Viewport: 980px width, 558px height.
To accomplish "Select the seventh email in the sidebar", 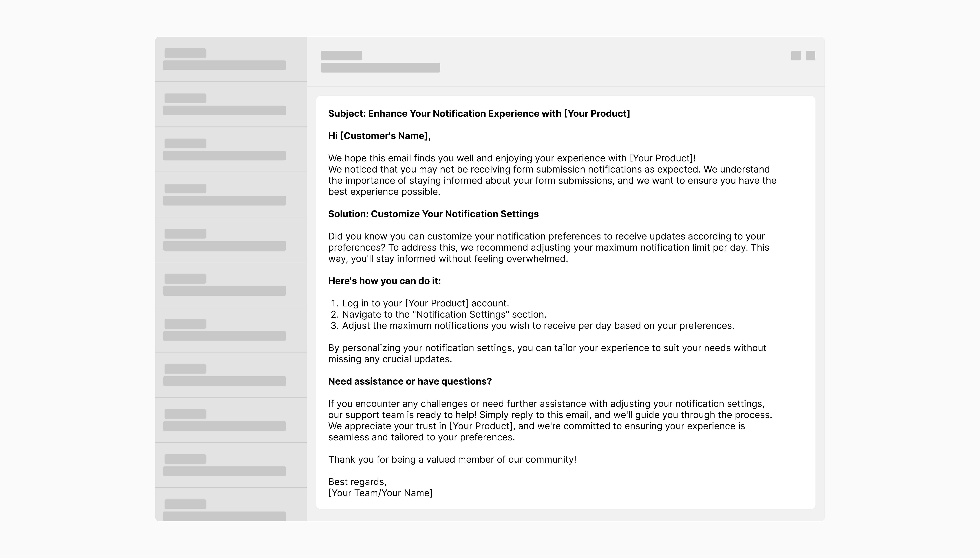I will click(231, 330).
